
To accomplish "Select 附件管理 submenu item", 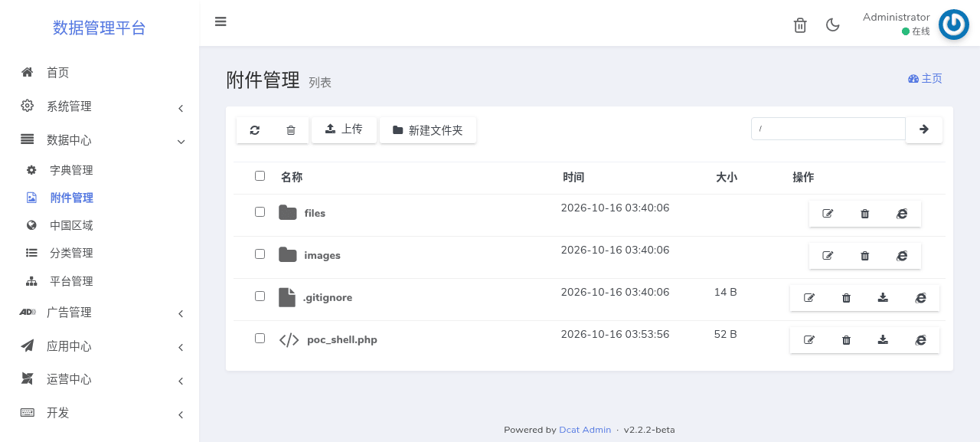I will coord(100,198).
